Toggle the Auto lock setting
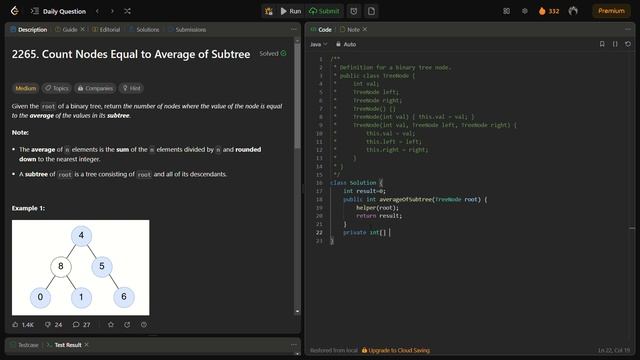Image resolution: width=640 pixels, height=360 pixels. click(346, 44)
